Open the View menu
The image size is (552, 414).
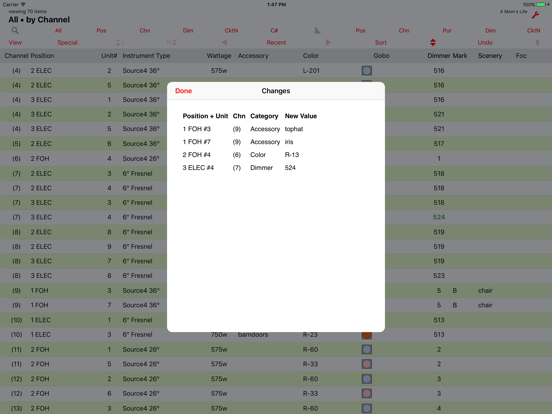click(15, 43)
